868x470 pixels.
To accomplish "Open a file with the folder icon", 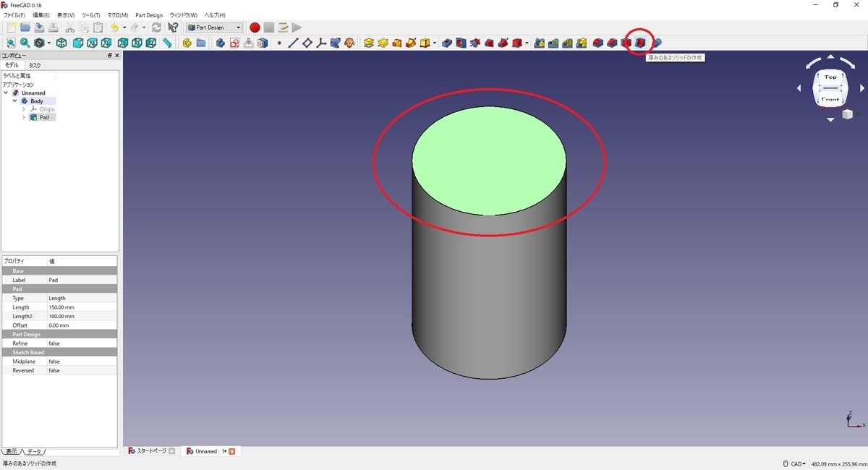I will (x=25, y=27).
